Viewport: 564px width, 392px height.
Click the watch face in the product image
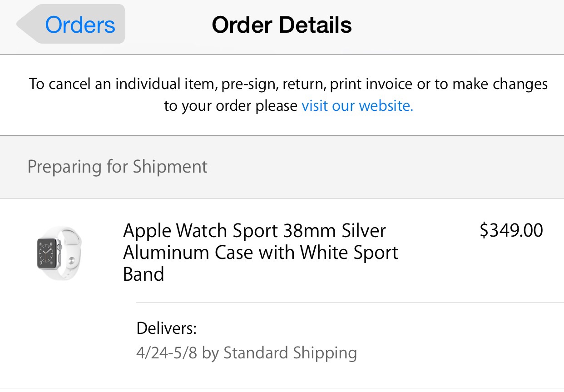(x=47, y=253)
